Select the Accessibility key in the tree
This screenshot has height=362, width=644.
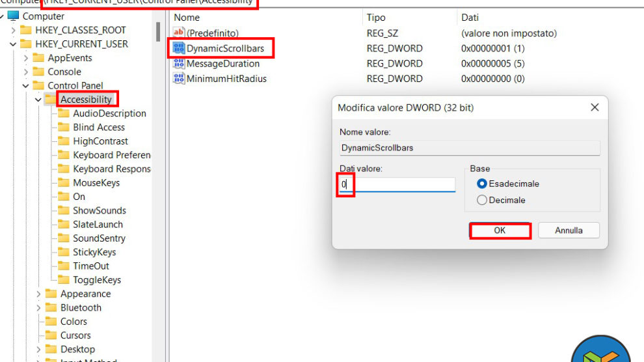point(86,100)
